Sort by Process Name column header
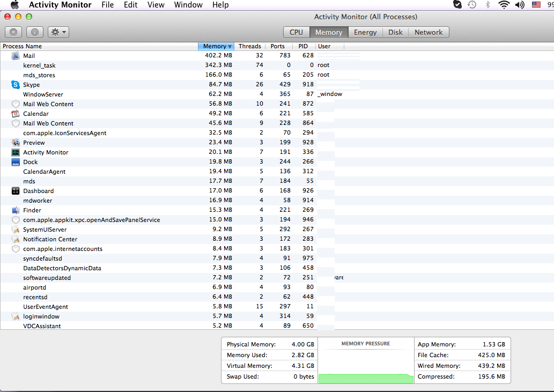This screenshot has height=392, width=554. pos(99,46)
